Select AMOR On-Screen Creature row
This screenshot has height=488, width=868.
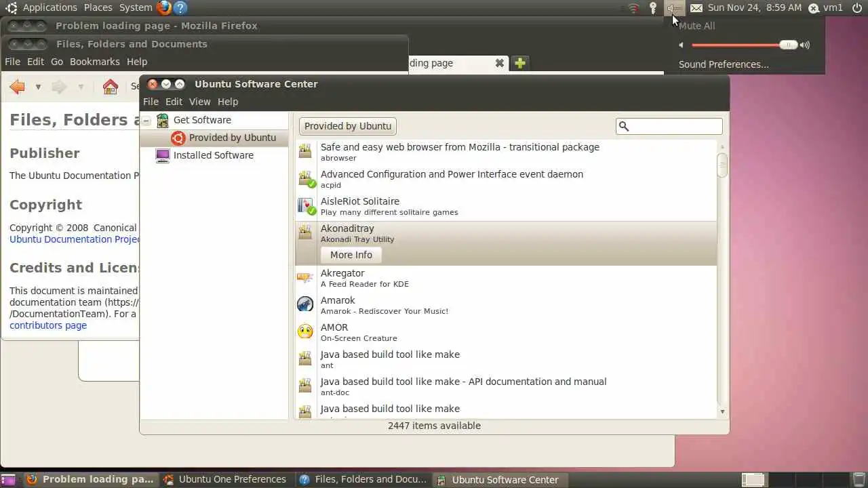tap(506, 332)
